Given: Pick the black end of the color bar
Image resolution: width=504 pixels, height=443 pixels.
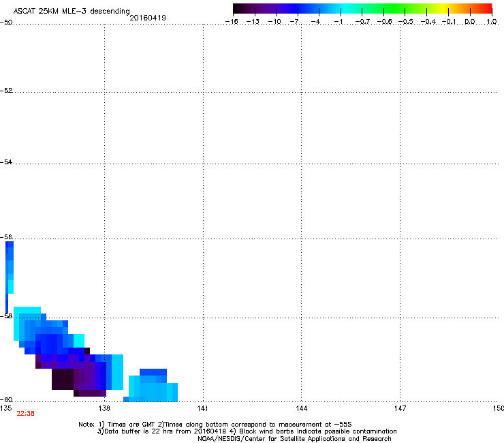Looking at the screenshot, I should tap(237, 9).
